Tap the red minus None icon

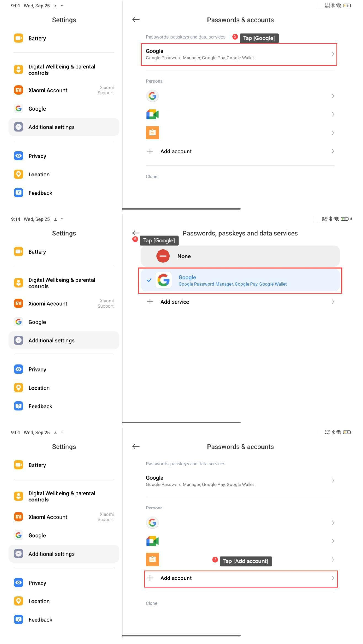[163, 256]
